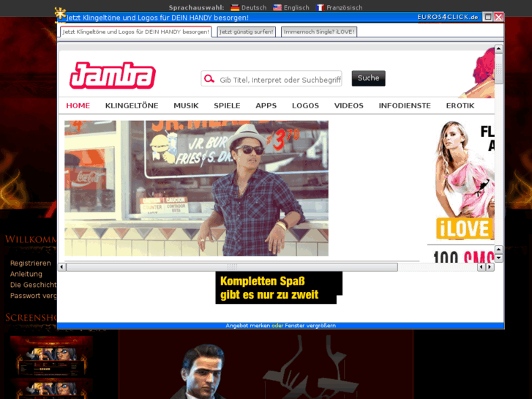Open KLINGELTÖNE menu item

click(x=132, y=105)
